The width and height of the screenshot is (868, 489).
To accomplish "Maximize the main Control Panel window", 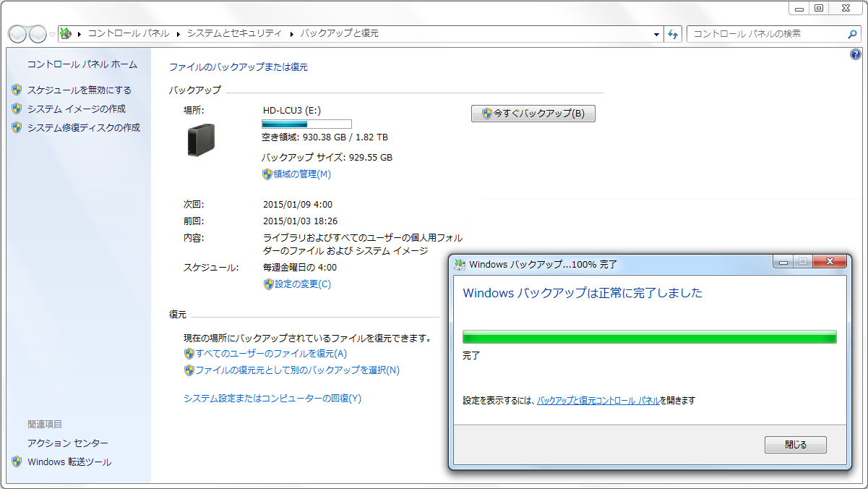I will (818, 8).
